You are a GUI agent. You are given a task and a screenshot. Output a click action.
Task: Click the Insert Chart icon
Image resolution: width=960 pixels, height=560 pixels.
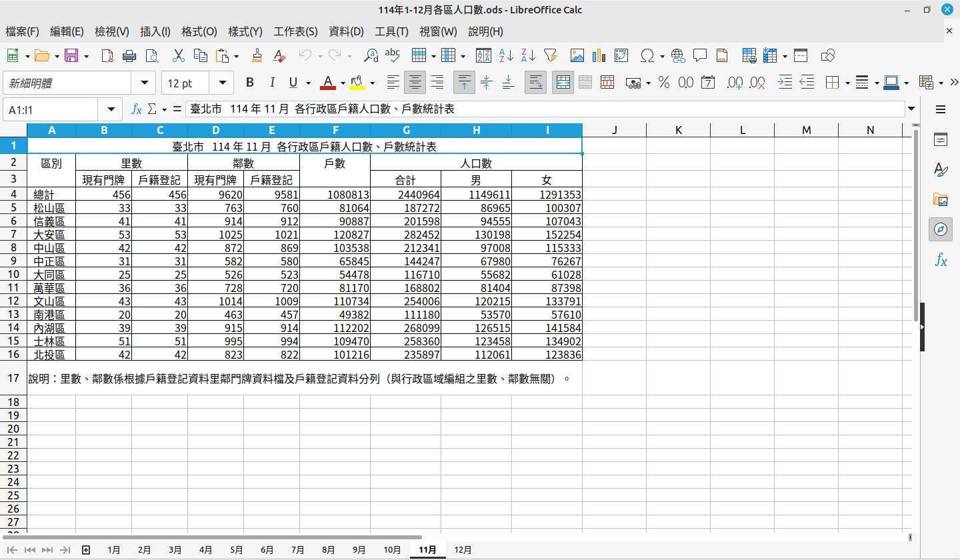pyautogui.click(x=599, y=56)
